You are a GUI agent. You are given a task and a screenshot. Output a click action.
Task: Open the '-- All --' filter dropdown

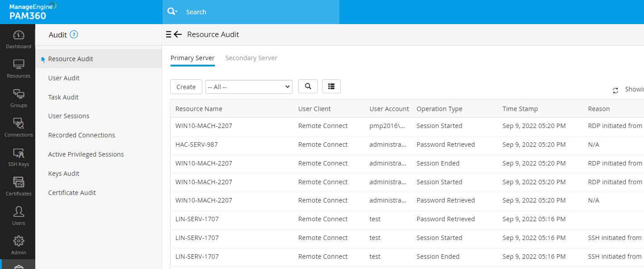249,87
